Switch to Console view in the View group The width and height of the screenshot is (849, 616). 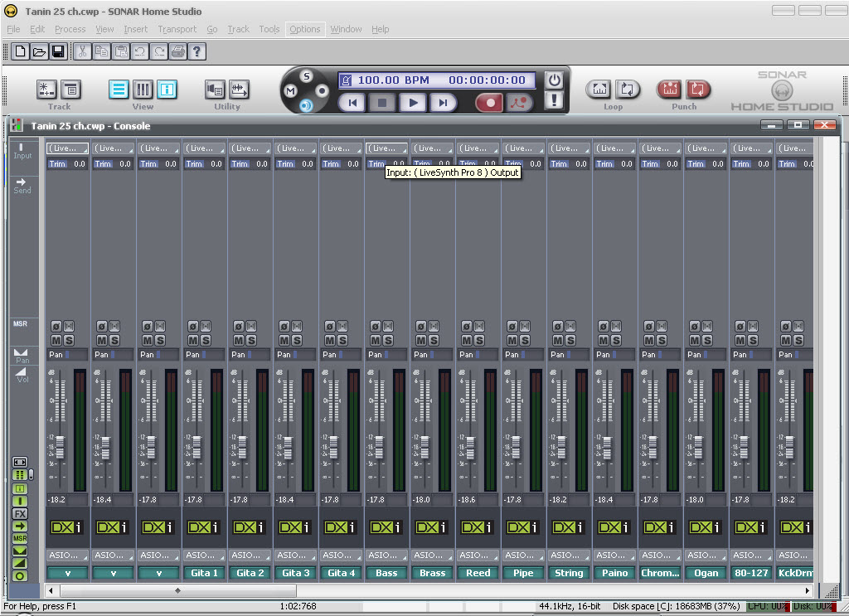pyautogui.click(x=143, y=90)
